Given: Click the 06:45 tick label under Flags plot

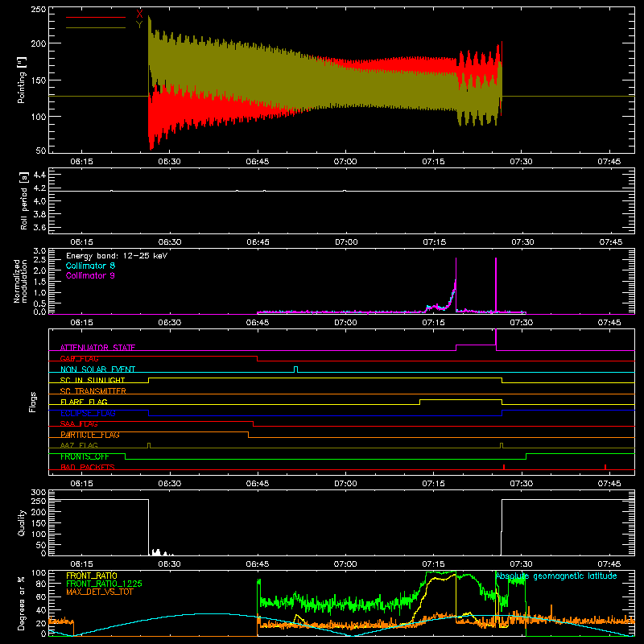Looking at the screenshot, I should point(258,484).
